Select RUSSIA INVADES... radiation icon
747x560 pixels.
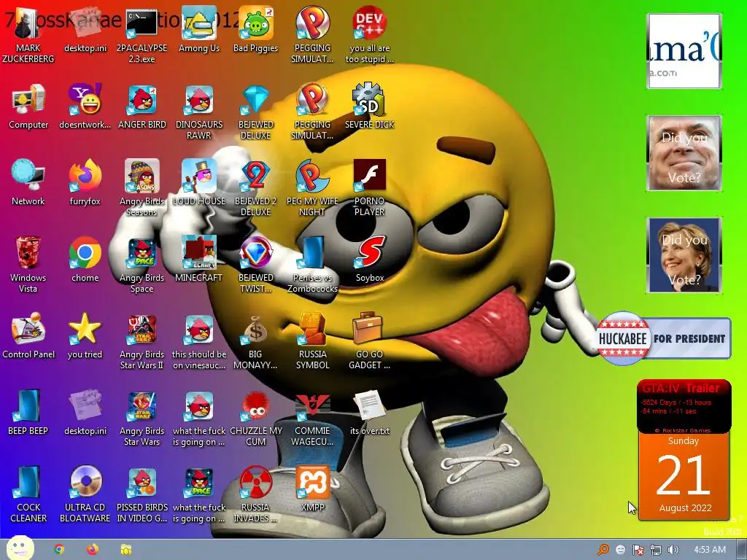point(255,495)
